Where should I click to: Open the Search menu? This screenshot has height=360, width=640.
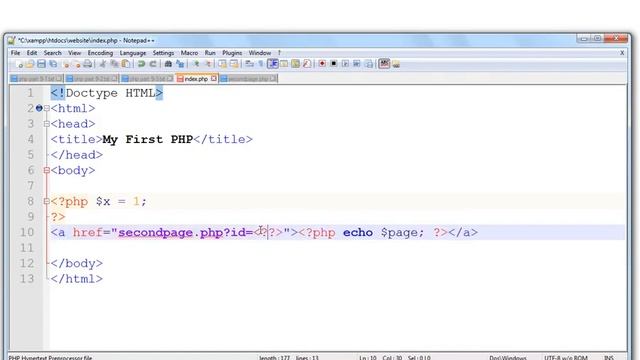(x=52, y=53)
